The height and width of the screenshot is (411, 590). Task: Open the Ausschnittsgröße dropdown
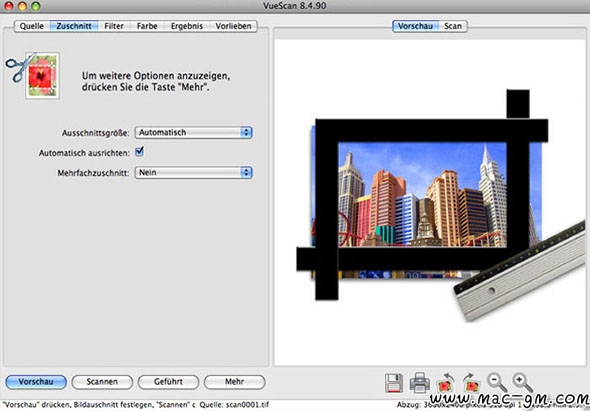pos(193,132)
